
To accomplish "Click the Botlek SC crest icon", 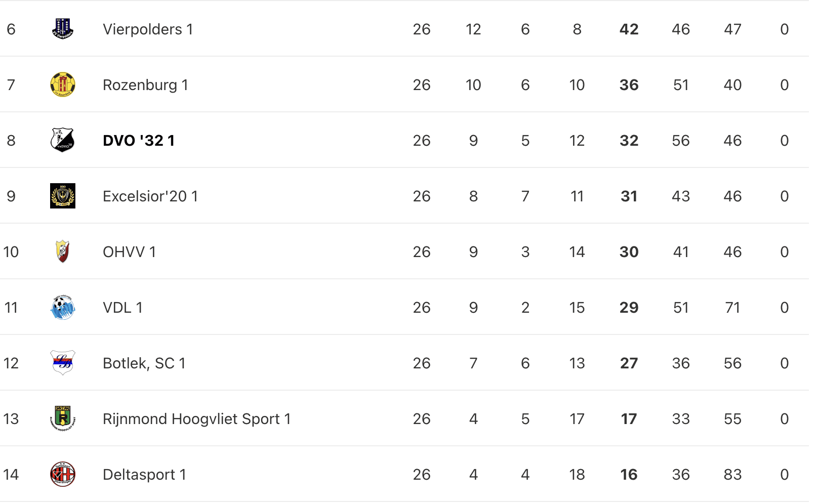I will click(63, 363).
